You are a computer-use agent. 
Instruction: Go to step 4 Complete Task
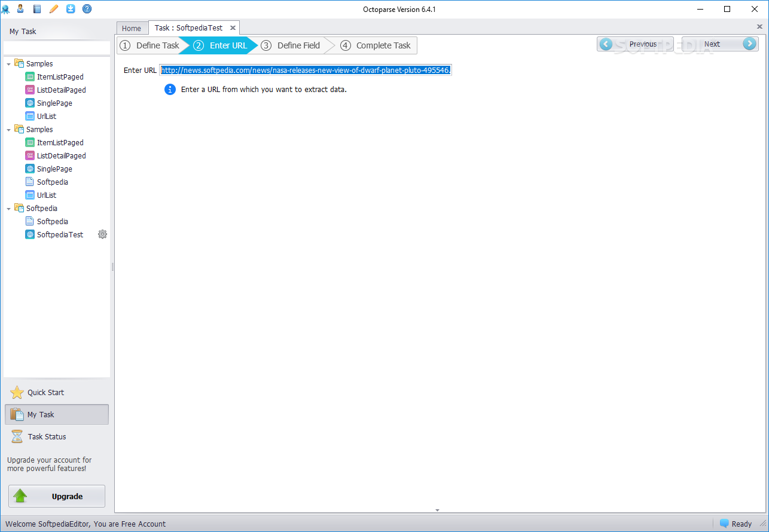[x=376, y=45]
